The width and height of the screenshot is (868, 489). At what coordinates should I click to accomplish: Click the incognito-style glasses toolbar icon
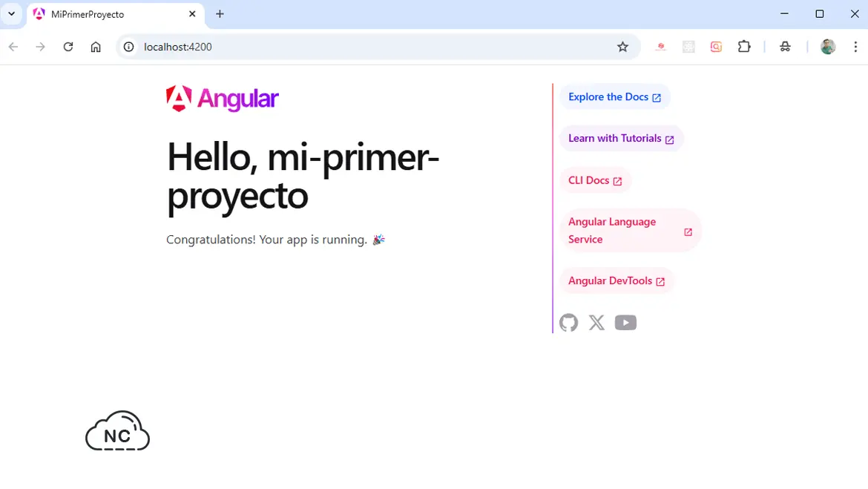tap(785, 47)
